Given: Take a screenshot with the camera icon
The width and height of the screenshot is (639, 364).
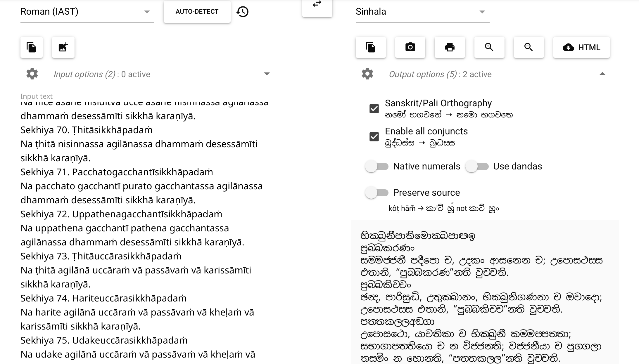Looking at the screenshot, I should [410, 47].
